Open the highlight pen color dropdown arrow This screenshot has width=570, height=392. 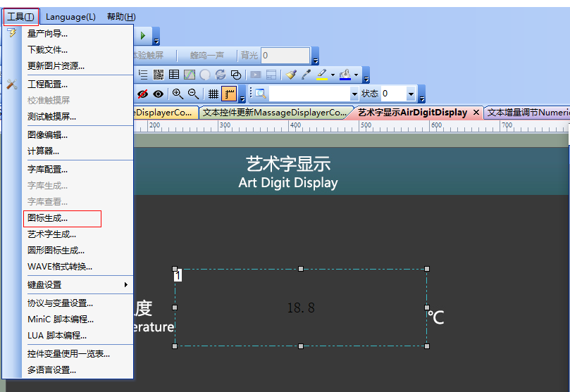click(333, 75)
